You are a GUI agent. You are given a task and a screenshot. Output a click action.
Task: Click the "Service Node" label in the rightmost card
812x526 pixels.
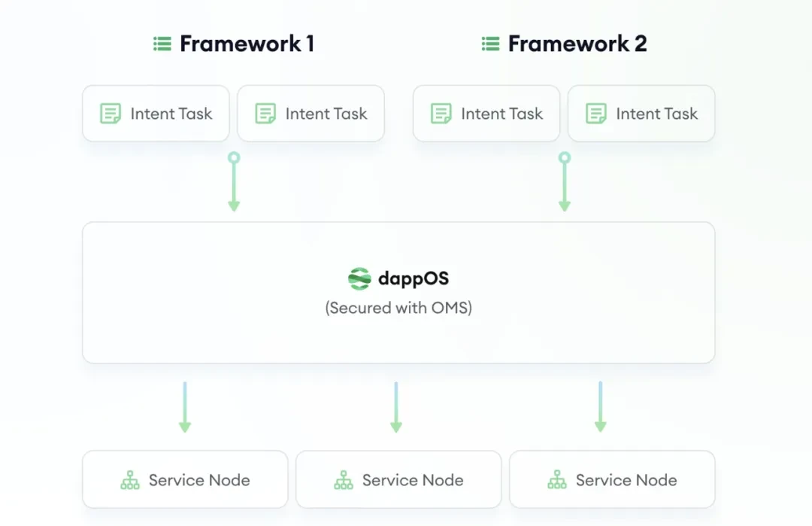(x=626, y=480)
